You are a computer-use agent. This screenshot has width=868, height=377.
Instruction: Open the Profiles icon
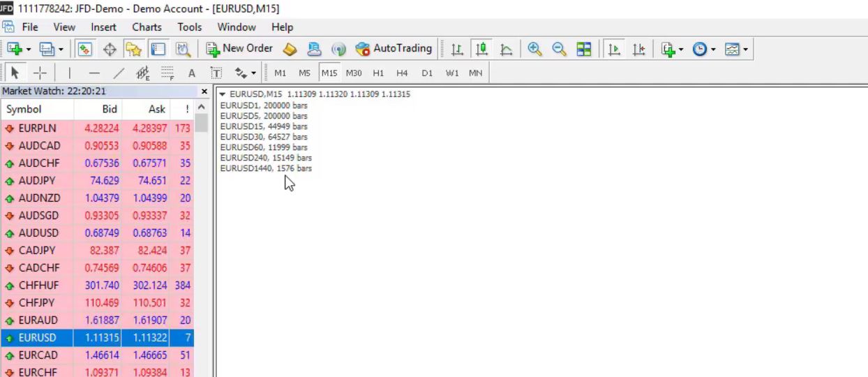(x=47, y=49)
